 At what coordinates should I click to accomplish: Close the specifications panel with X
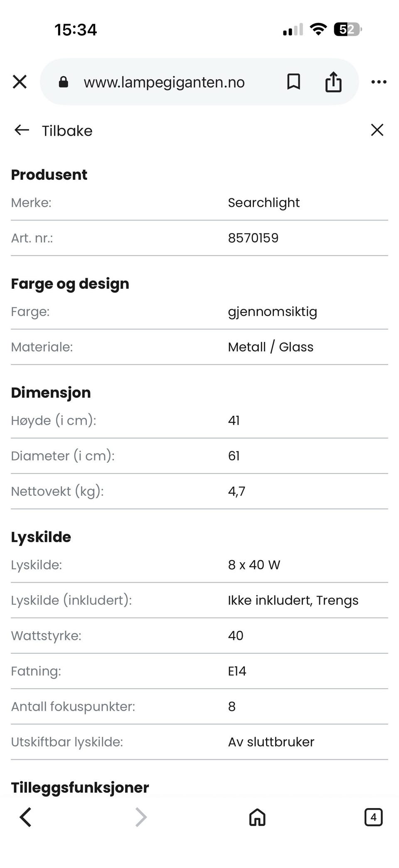[x=377, y=130]
